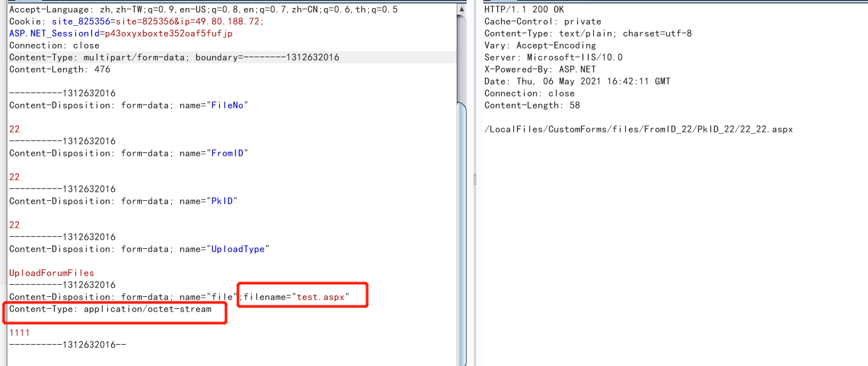Click the 'HTTP/1.1 200 OK' status line
Viewport: 868px width, 366px height.
click(525, 9)
